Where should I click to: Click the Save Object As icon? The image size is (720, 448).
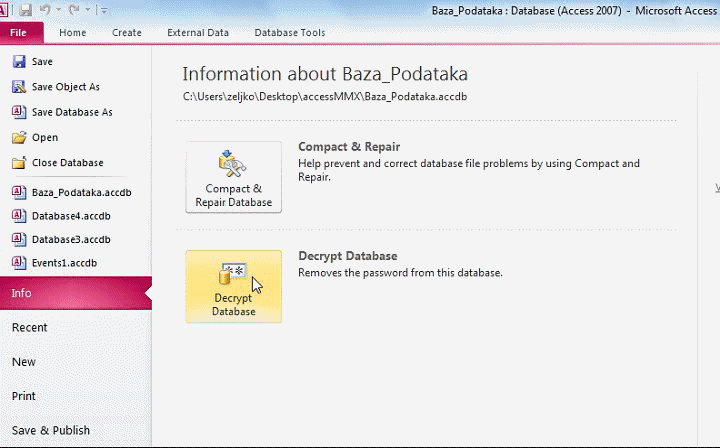19,87
